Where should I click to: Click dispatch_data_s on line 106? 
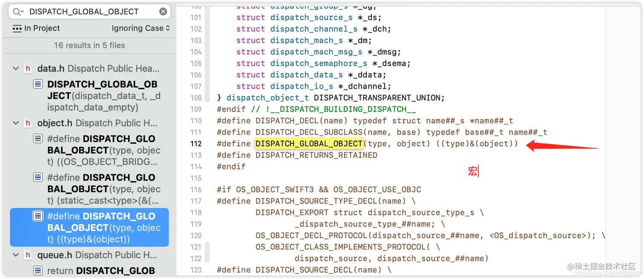tap(307, 75)
